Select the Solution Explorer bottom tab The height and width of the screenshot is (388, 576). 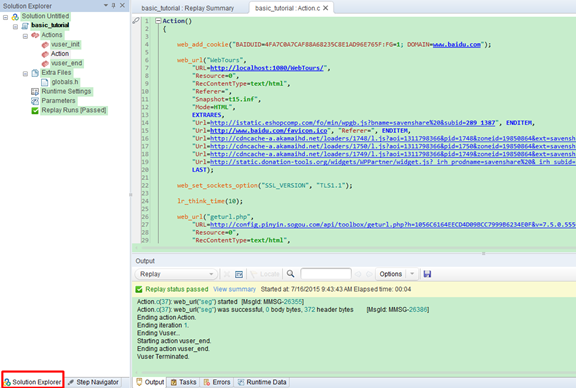[x=33, y=382]
